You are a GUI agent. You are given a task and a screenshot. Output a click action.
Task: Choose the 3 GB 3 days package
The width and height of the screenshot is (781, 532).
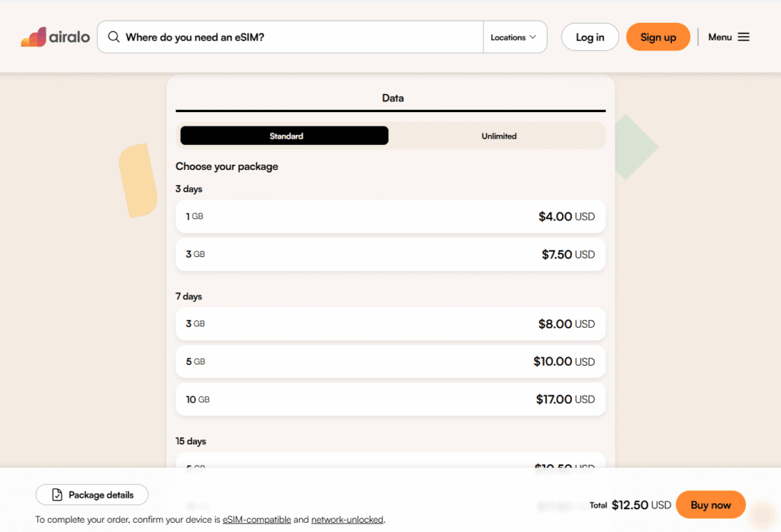[x=390, y=254]
